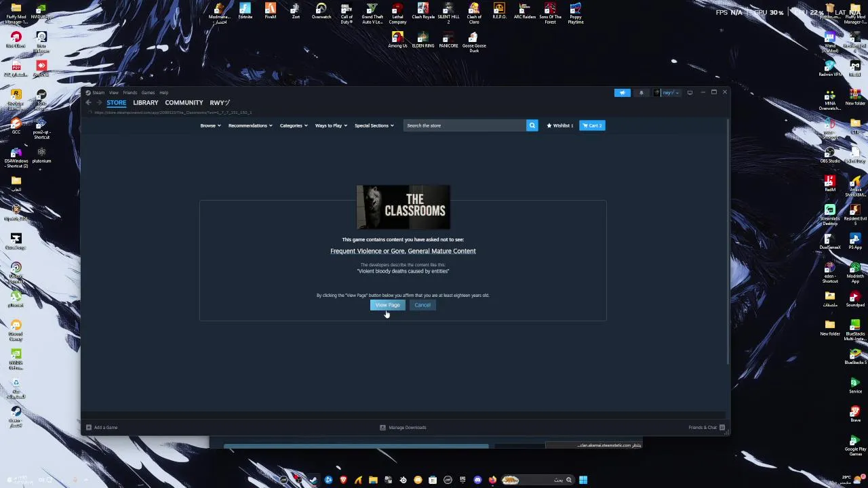Screen dimensions: 868x488
Task: Open the Goose Goose Duck desktop shortcut
Action: tap(474, 42)
